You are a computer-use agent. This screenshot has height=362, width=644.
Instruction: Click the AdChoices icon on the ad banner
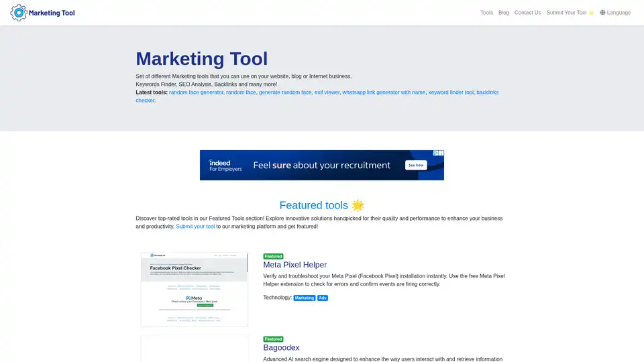click(435, 154)
